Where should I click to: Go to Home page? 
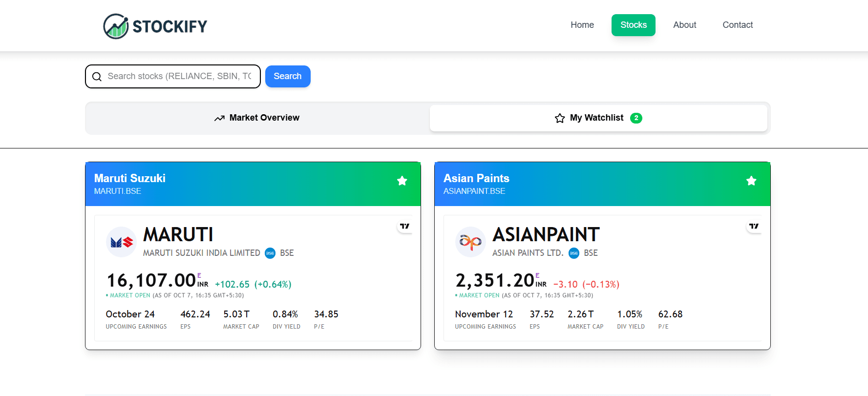click(x=582, y=25)
